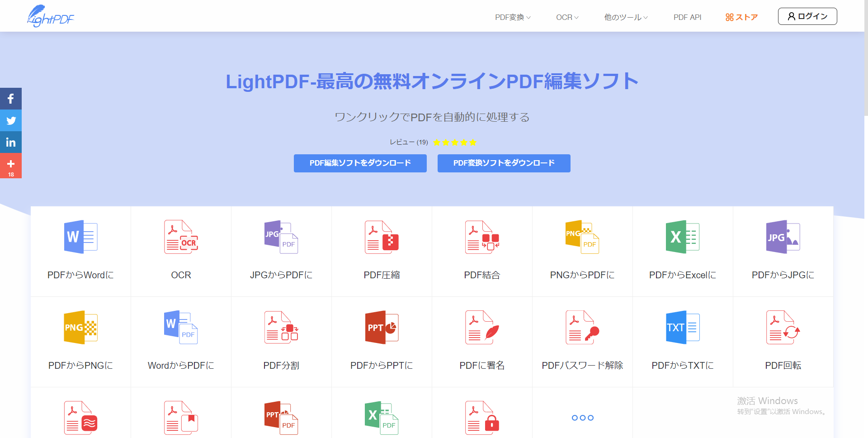
Task: Select the PDFからPPTに icon
Action: point(382,327)
